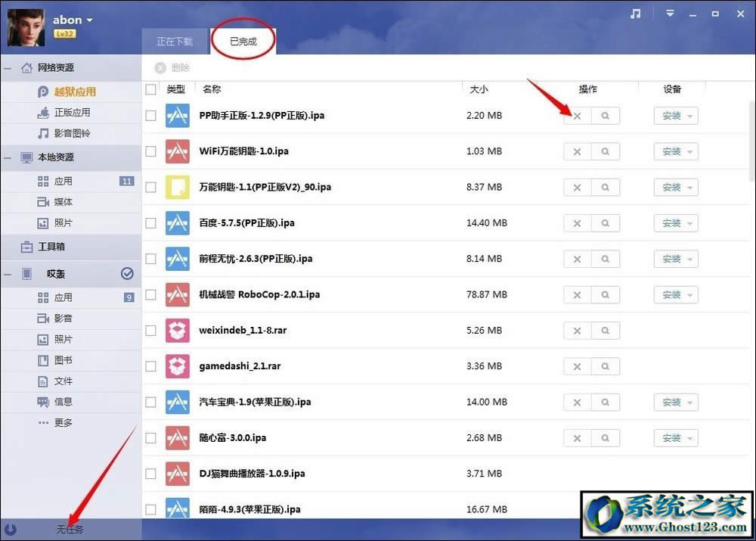
Task: Open 越狱应用 in the sidebar
Action: (x=74, y=92)
